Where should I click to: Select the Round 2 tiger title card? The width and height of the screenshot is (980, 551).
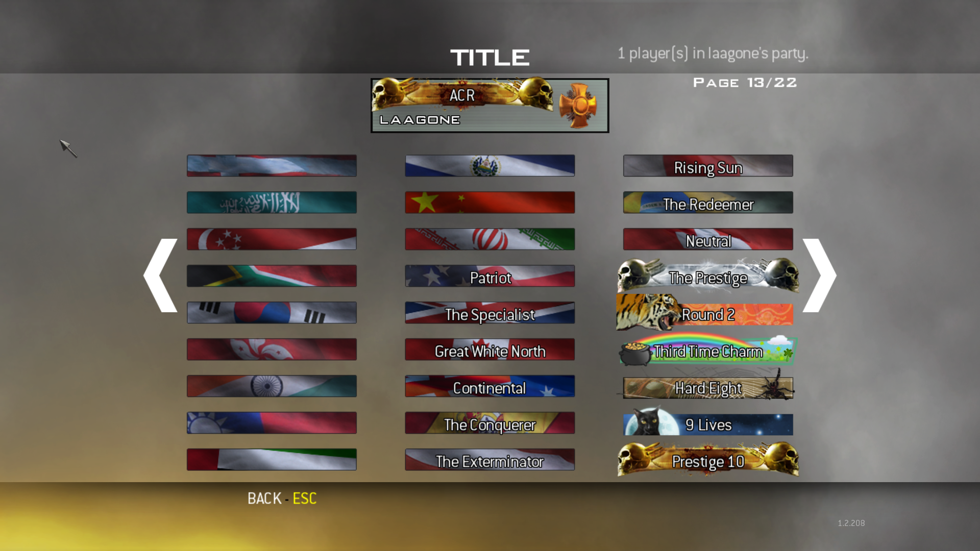[707, 314]
